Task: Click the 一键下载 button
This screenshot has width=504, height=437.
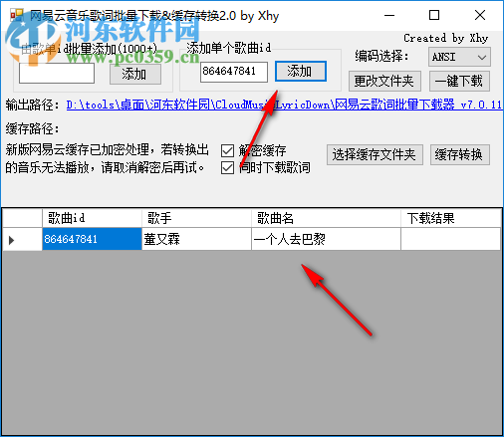Action: pyautogui.click(x=459, y=81)
